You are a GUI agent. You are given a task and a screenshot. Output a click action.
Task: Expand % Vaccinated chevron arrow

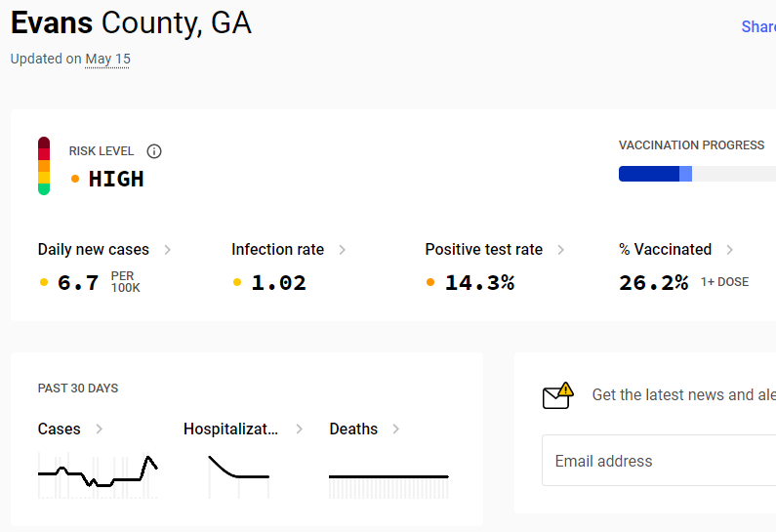pos(729,250)
